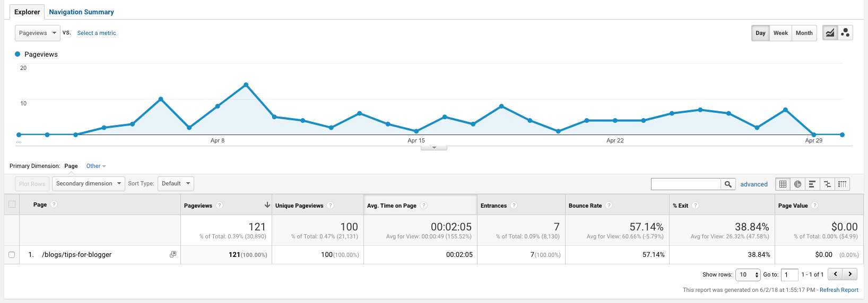
Task: Open the Other primary dimension menu
Action: 96,166
